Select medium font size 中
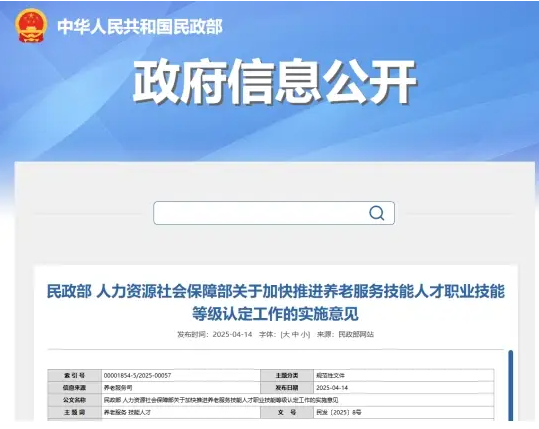The image size is (539, 429). point(295,334)
